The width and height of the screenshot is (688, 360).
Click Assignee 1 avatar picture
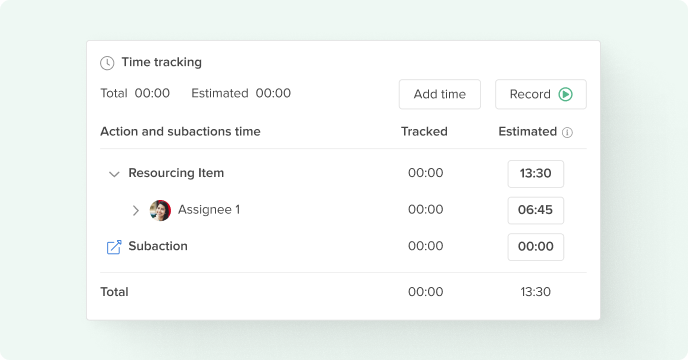160,211
